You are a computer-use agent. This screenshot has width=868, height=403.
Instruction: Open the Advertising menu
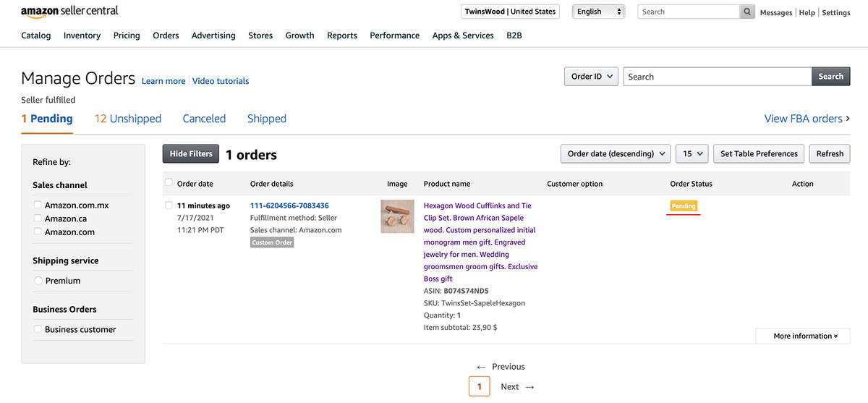[x=213, y=35]
